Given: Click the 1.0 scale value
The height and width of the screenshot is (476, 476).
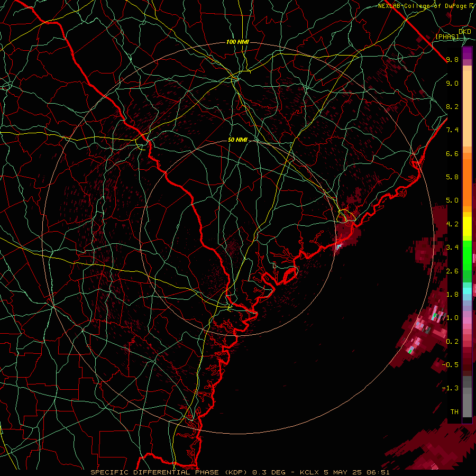Looking at the screenshot, I should (x=452, y=318).
